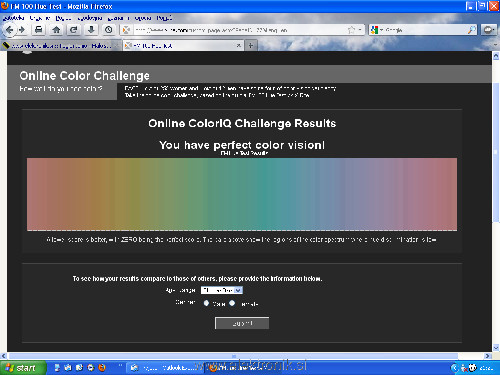Open the Datoteka menu
Screen dimensions: 500x375
pyautogui.click(x=14, y=18)
